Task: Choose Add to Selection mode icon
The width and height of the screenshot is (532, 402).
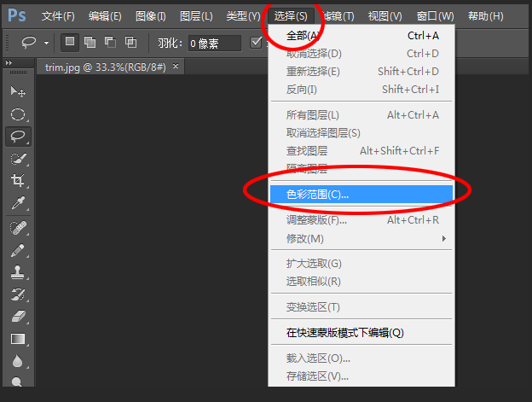Action: pyautogui.click(x=90, y=42)
